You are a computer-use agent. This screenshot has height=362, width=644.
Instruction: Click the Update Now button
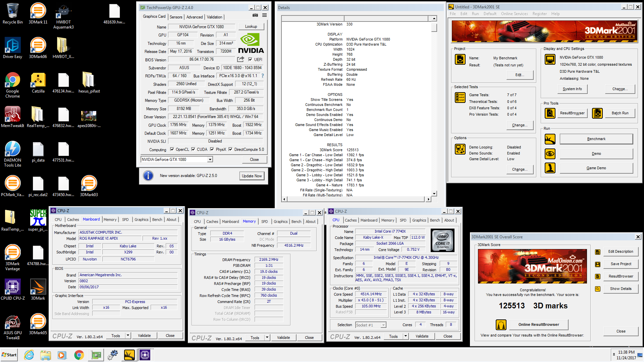pos(252,176)
